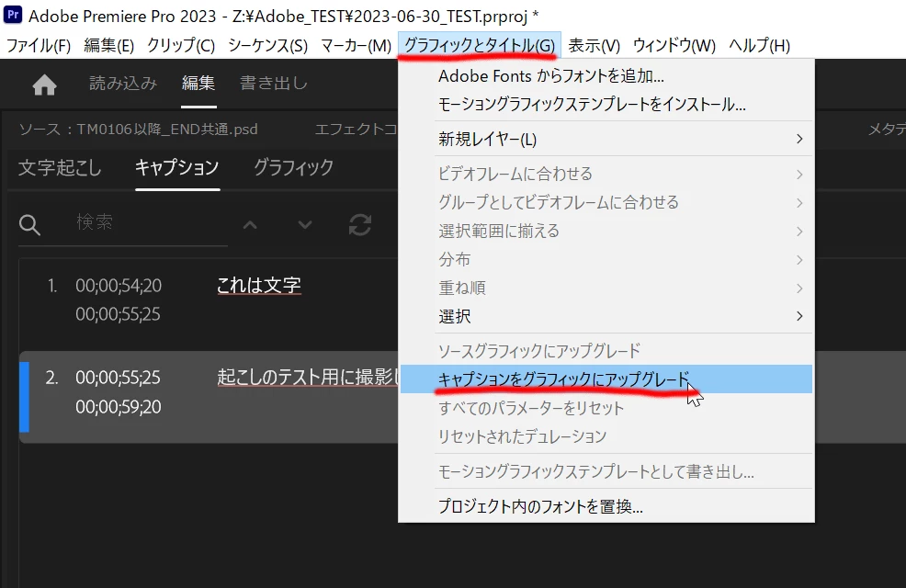Expand the 重ね順 submenu

click(606, 288)
